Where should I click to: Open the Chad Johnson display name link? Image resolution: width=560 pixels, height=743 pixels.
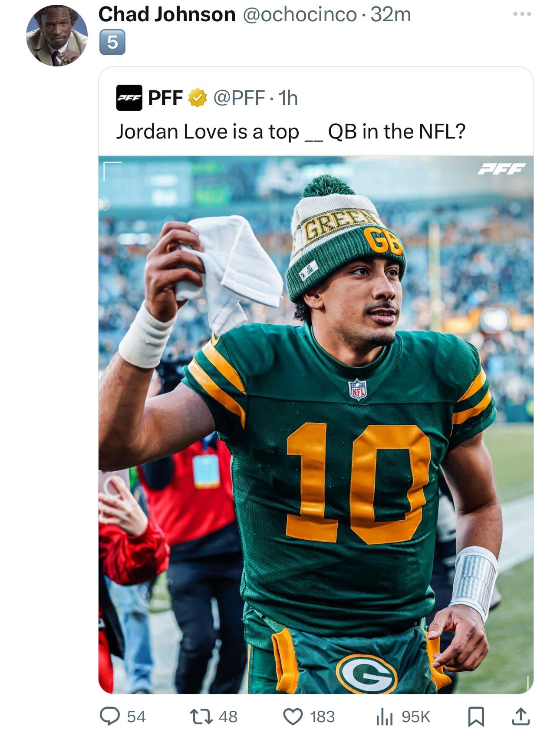[x=167, y=15]
